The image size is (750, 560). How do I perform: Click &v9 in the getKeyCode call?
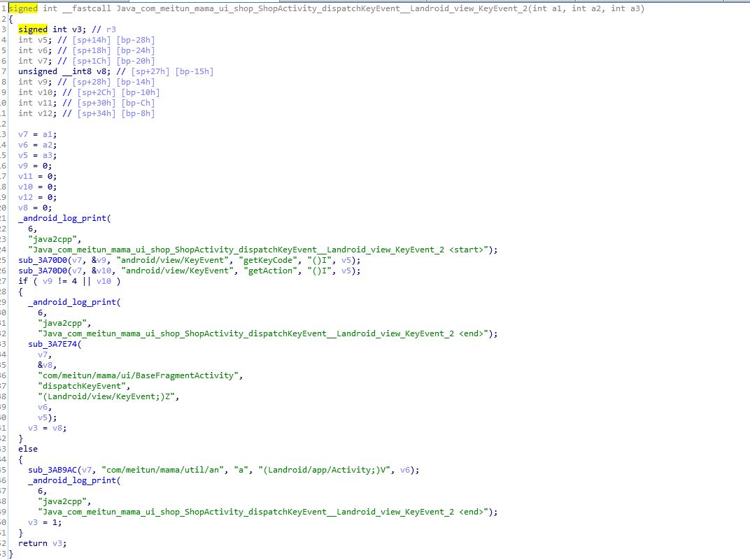(x=99, y=260)
